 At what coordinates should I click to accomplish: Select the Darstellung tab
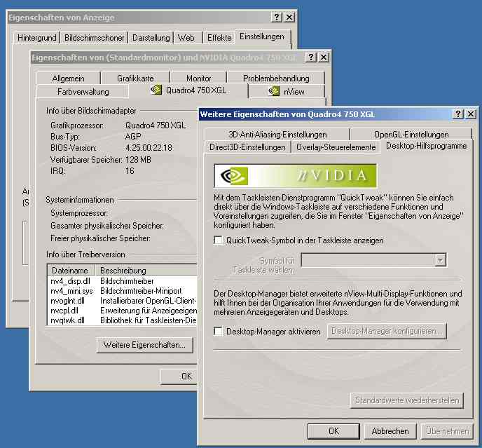click(x=151, y=38)
